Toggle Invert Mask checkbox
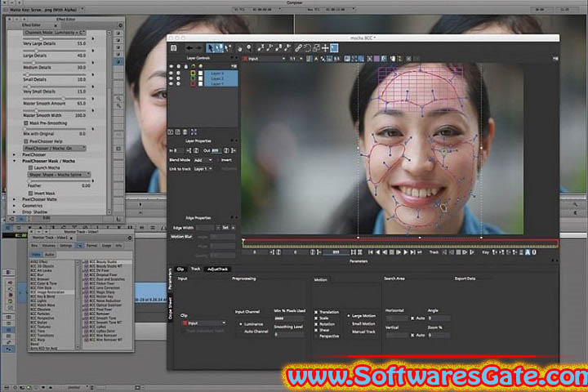 [x=31, y=194]
